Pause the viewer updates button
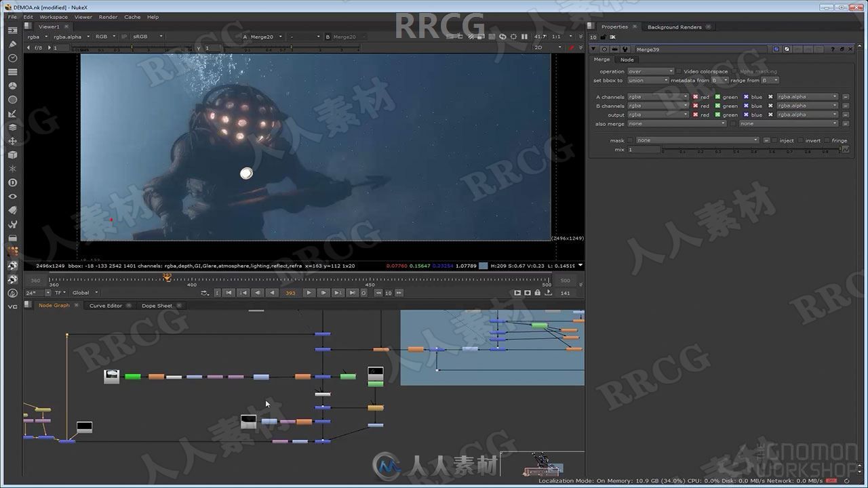868x488 pixels. point(524,37)
